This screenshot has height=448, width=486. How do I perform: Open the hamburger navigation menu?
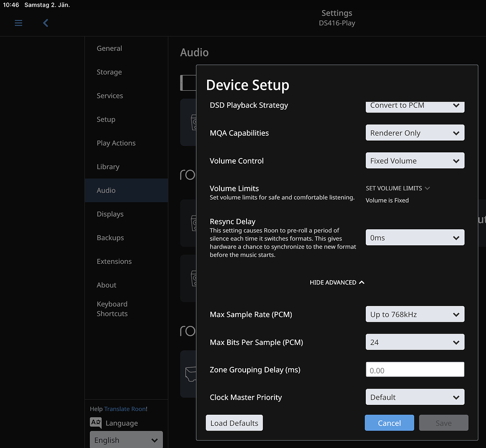tap(18, 22)
